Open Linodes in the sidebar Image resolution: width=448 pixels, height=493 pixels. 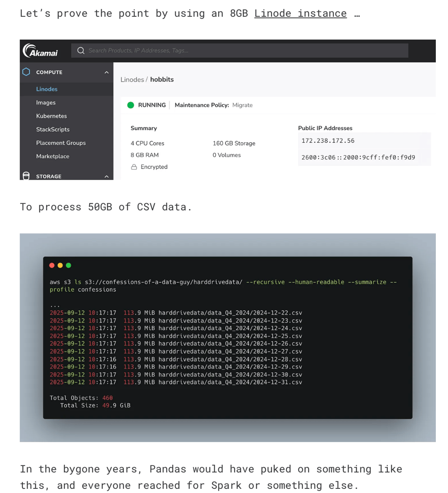[47, 89]
